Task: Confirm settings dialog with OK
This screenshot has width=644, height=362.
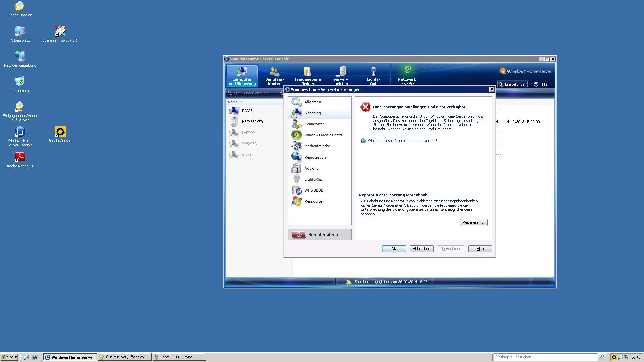Action: 394,249
